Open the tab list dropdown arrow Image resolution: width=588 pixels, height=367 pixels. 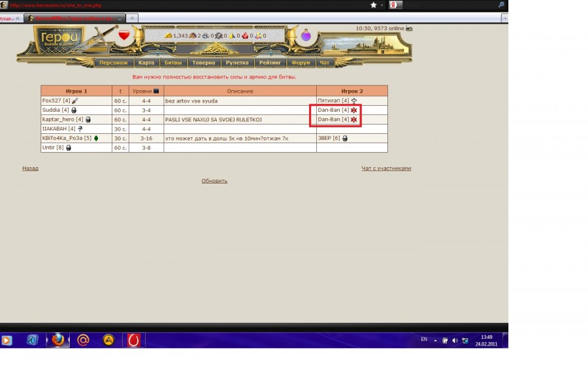504,18
